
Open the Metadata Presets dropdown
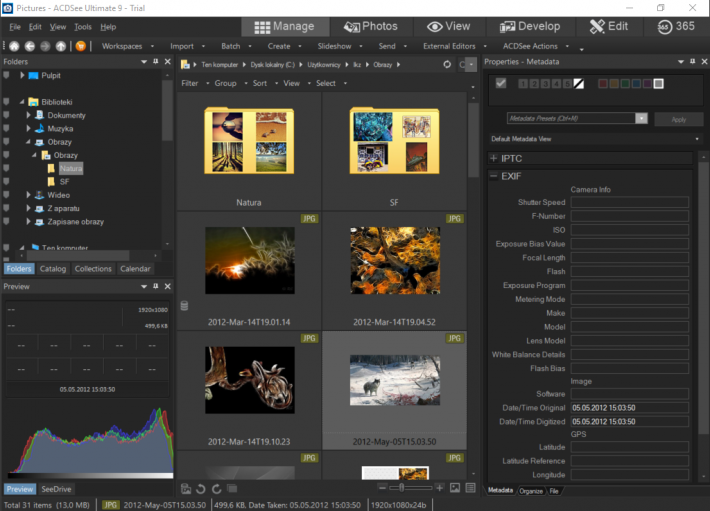[641, 119]
